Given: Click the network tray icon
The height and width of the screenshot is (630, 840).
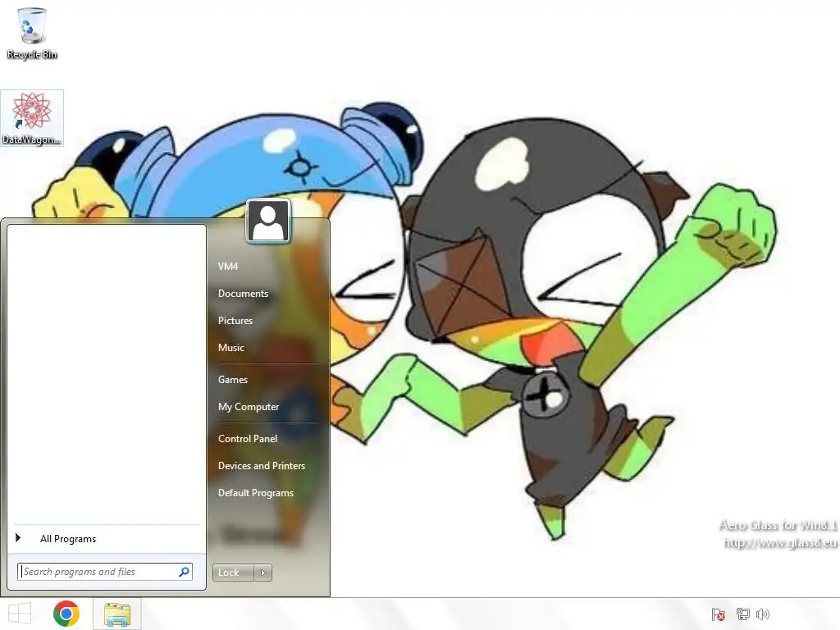Looking at the screenshot, I should (743, 614).
